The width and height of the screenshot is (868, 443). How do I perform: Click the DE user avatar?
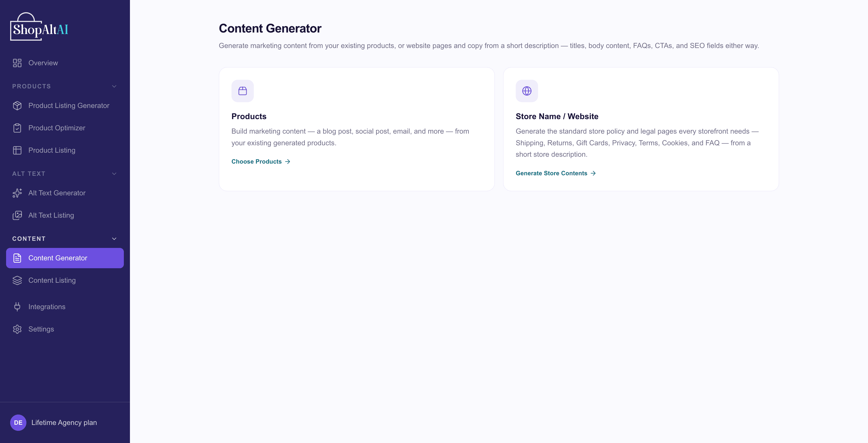tap(18, 422)
